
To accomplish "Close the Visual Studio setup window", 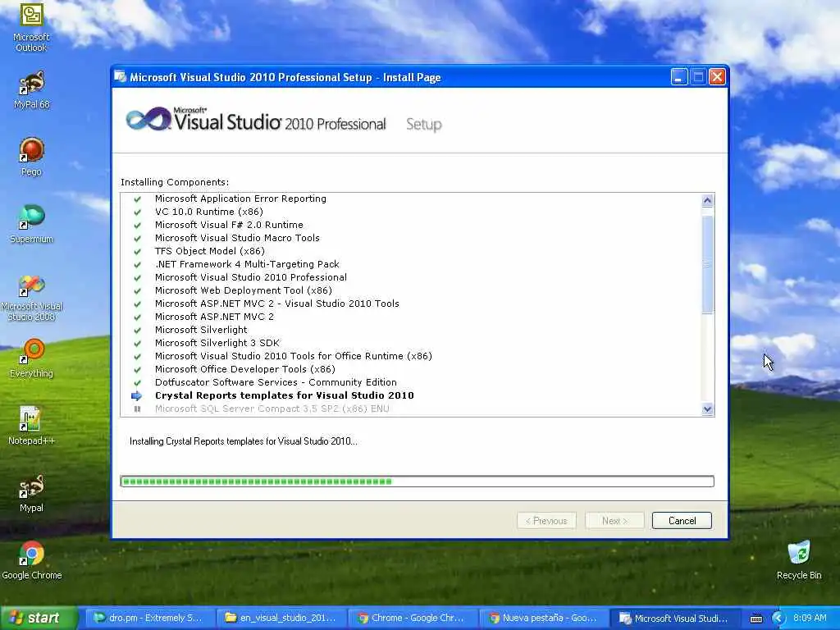I will (717, 78).
